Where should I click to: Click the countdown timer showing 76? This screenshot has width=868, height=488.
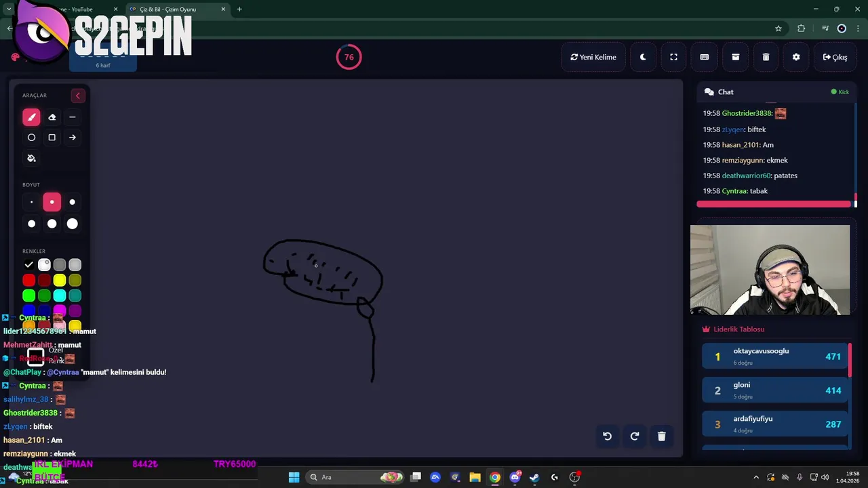tap(349, 57)
